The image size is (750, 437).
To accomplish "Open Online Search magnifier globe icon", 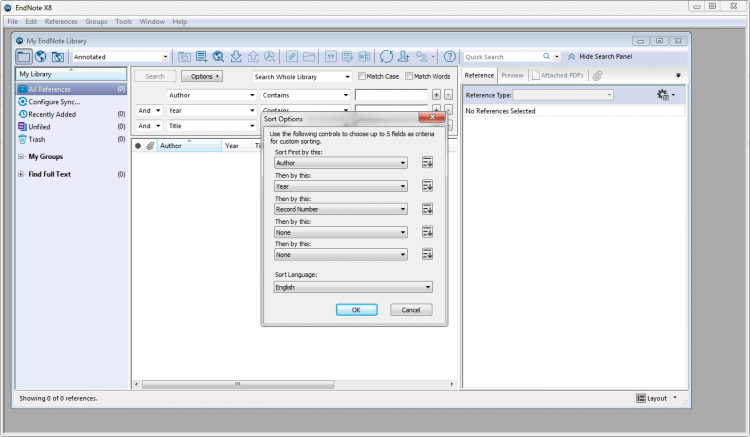I will pyautogui.click(x=219, y=57).
